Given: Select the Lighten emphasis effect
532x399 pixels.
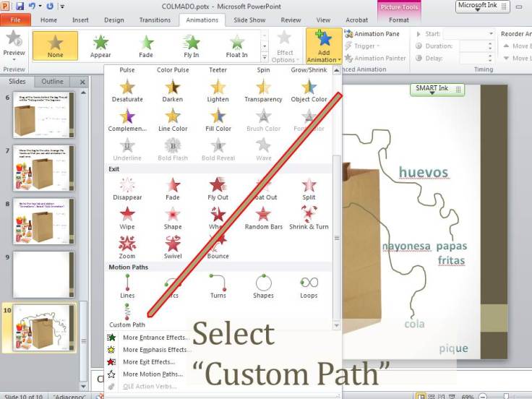Looking at the screenshot, I should tap(218, 91).
